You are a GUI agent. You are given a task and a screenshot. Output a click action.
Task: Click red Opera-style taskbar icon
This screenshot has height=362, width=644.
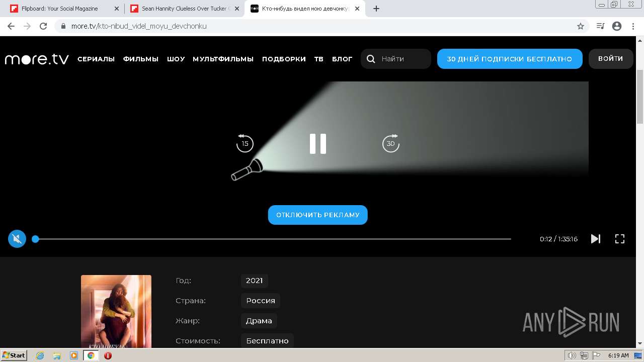[x=108, y=355]
